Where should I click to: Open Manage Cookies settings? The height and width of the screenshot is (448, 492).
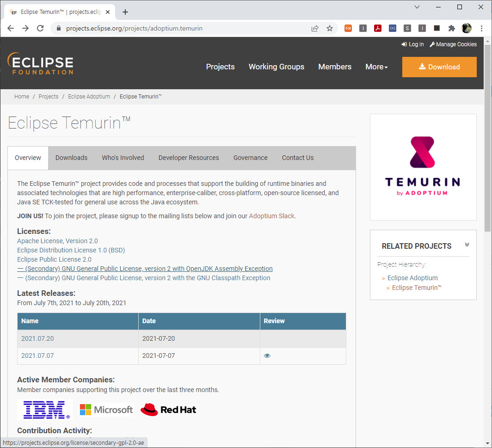(x=453, y=44)
